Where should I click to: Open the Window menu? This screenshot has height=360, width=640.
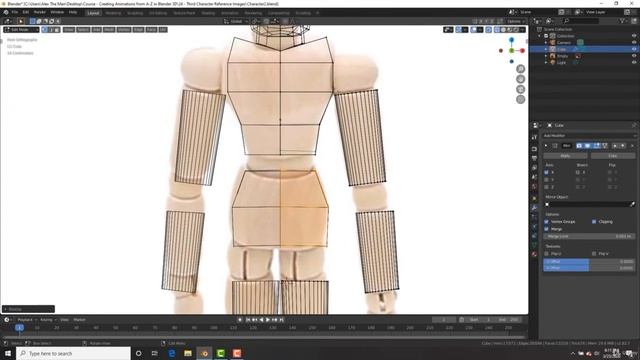click(x=57, y=12)
